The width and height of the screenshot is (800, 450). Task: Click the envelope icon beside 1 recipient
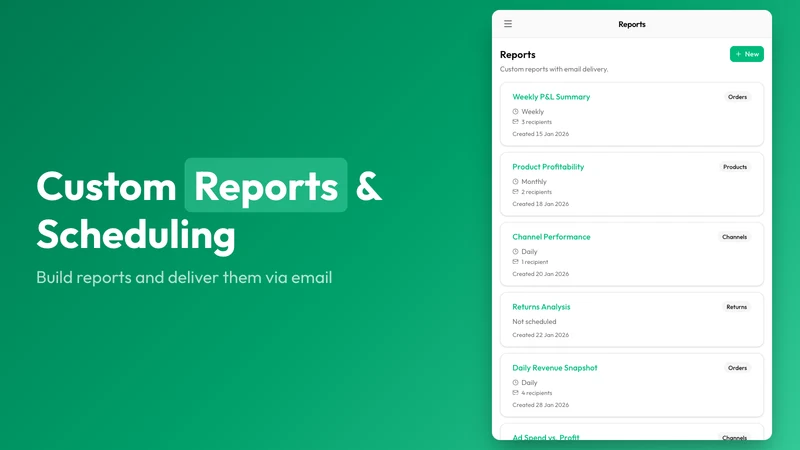(515, 261)
